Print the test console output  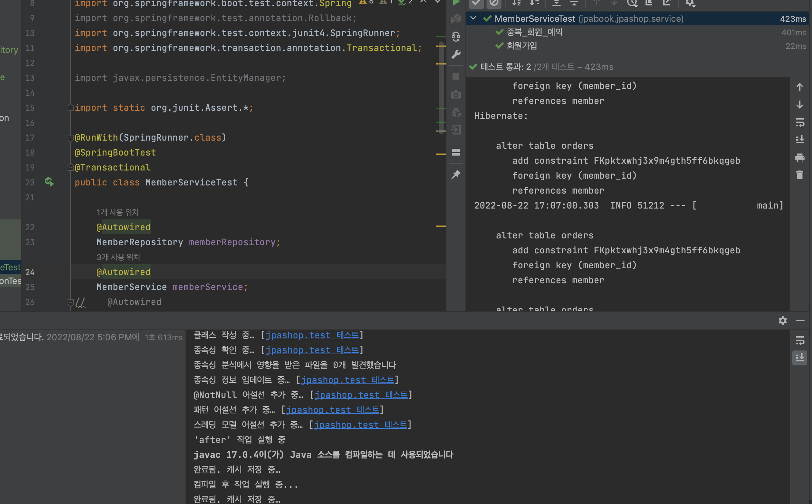pos(800,158)
